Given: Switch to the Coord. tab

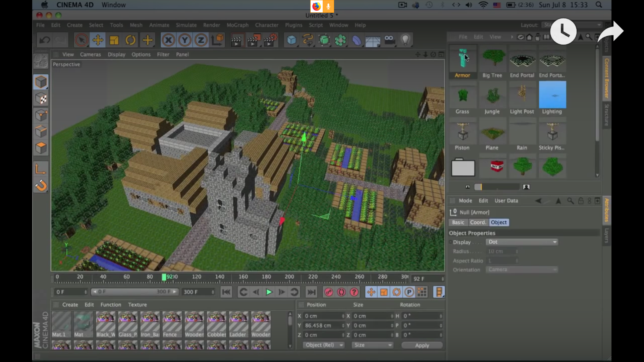Looking at the screenshot, I should [x=478, y=223].
